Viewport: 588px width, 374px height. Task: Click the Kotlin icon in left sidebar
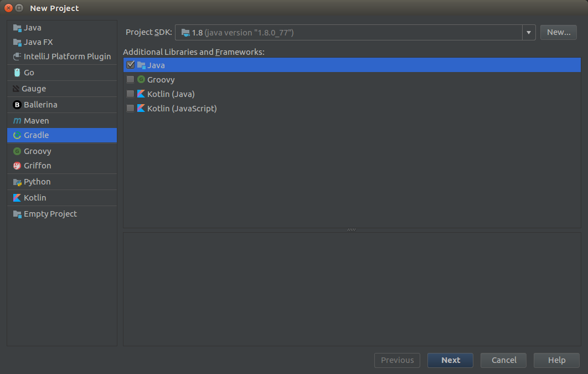tap(17, 198)
